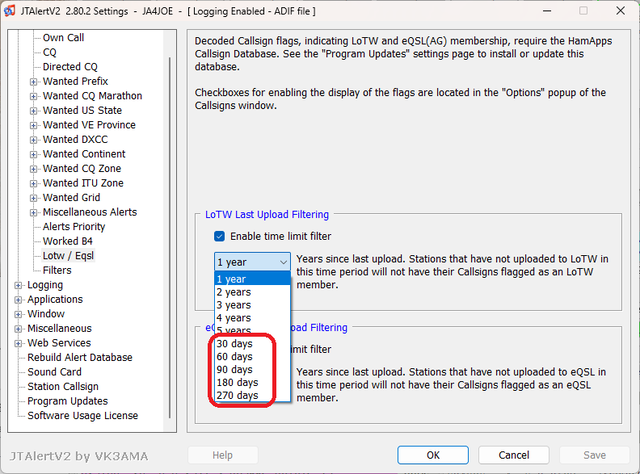Expand the top-level Miscellaneous section
The height and width of the screenshot is (474, 640).
click(x=18, y=329)
